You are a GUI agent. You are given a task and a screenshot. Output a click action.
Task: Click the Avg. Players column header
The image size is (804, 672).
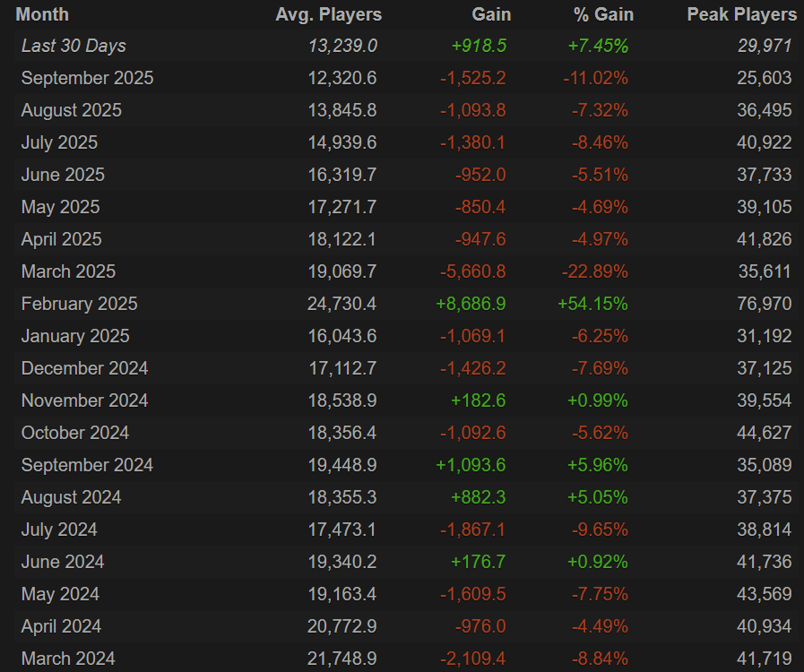329,14
